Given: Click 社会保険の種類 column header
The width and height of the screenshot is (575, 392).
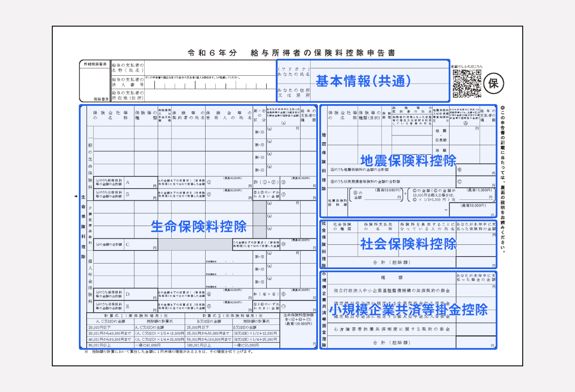Looking at the screenshot, I should point(342,226).
